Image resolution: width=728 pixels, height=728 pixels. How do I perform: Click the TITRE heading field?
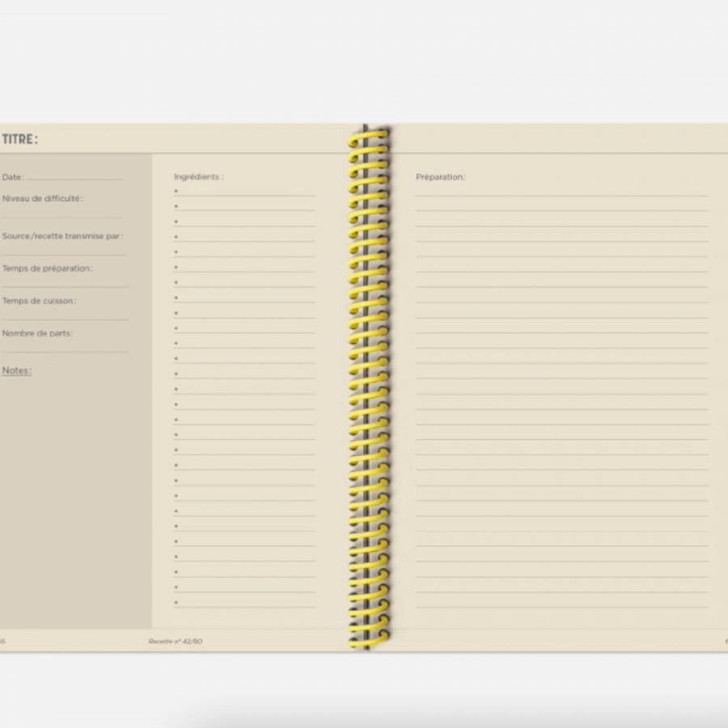[20, 139]
